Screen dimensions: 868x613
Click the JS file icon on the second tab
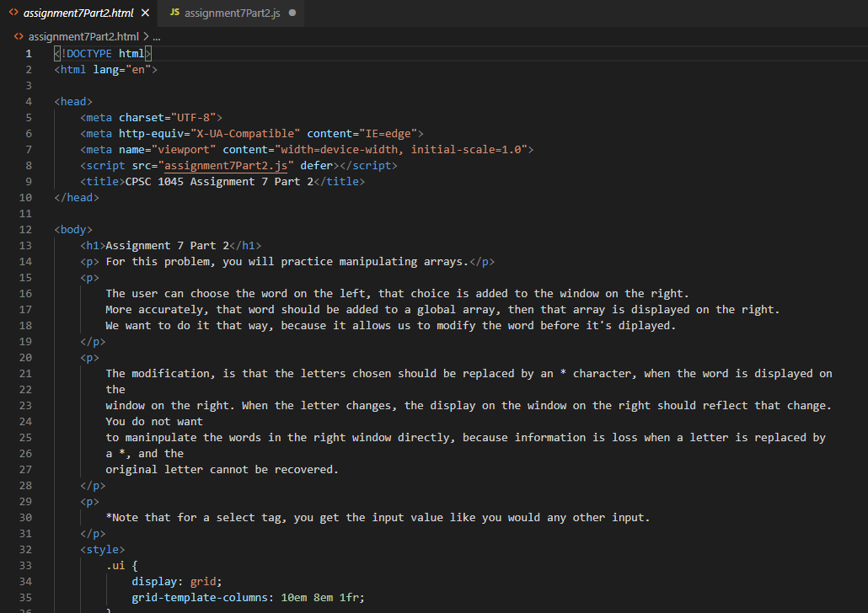coord(174,12)
